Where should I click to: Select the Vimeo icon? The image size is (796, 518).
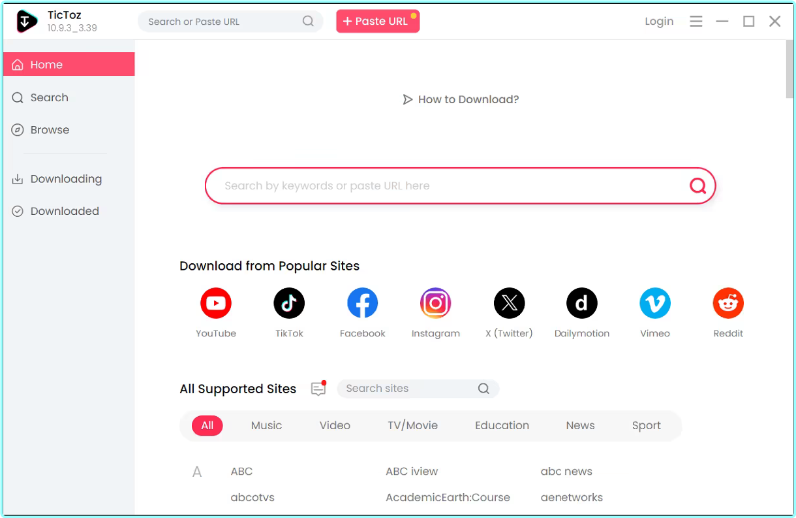(x=655, y=303)
